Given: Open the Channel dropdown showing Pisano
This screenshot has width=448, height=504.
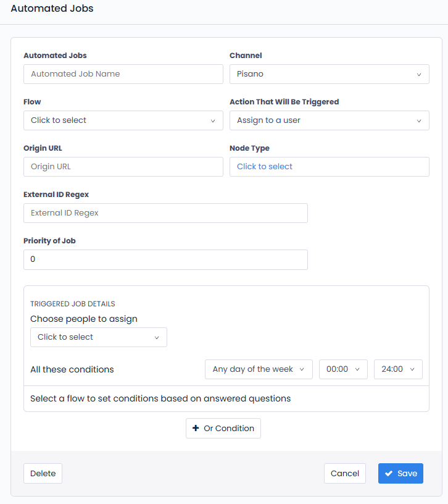Looking at the screenshot, I should tap(329, 74).
